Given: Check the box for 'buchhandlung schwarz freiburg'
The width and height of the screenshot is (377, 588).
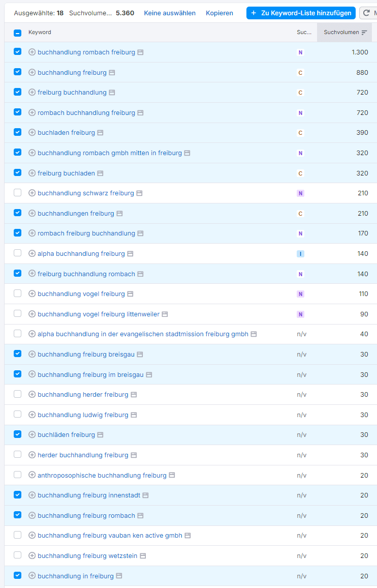Looking at the screenshot, I should 18,193.
